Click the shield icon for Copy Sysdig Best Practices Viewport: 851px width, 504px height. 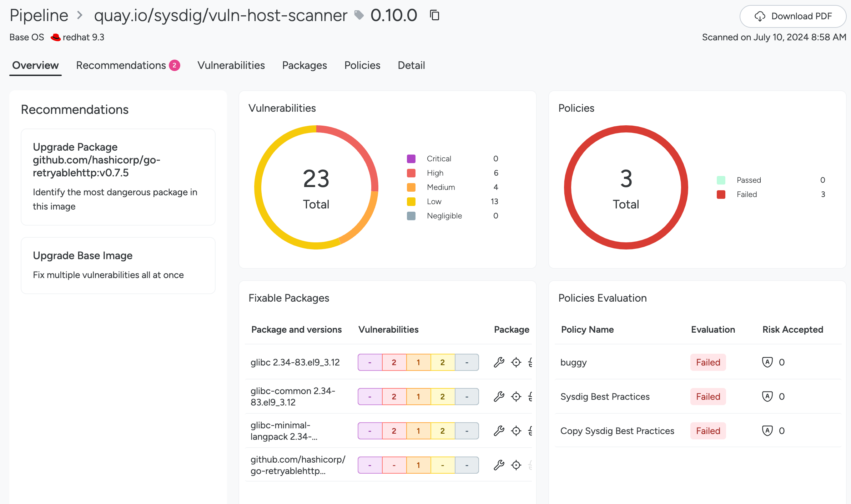pyautogui.click(x=767, y=431)
